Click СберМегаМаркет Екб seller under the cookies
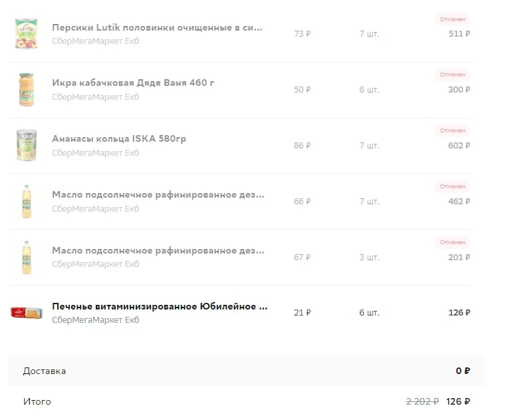This screenshot has width=532, height=418. pyautogui.click(x=95, y=320)
